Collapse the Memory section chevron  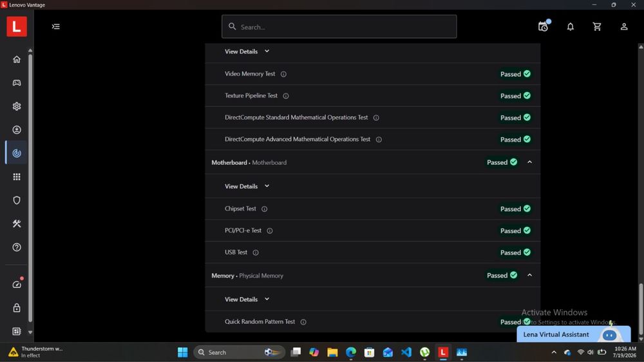[x=530, y=275]
